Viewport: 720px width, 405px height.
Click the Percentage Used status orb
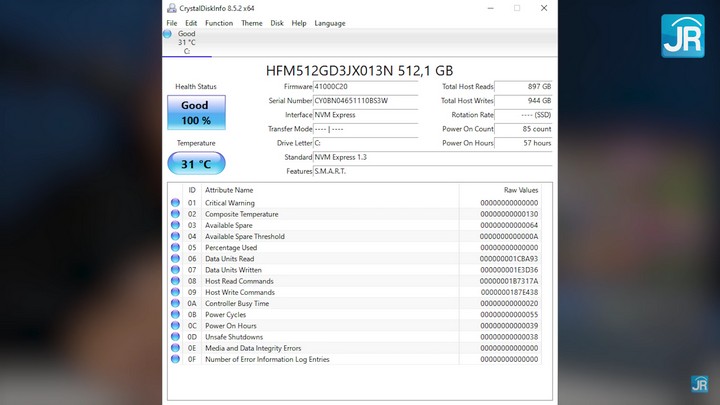(176, 248)
